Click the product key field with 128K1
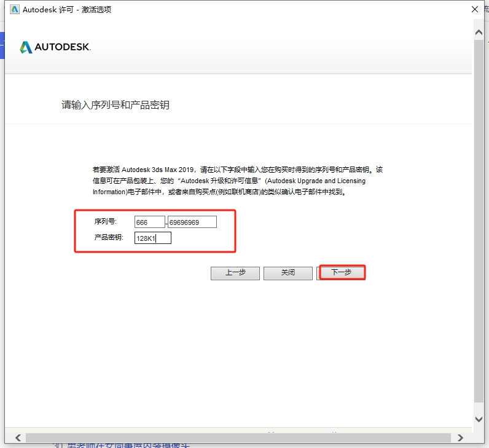Viewport: 489px width, 448px height. coord(153,238)
